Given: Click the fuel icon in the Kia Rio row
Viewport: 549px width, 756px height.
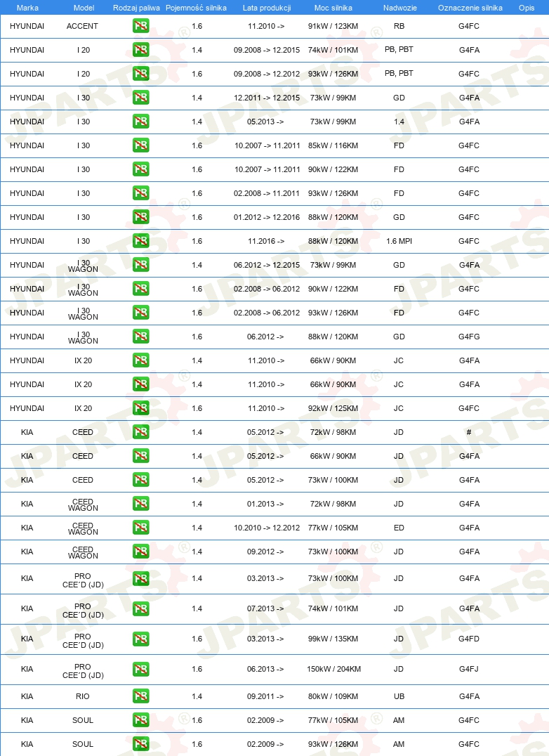Looking at the screenshot, I should [x=140, y=696].
